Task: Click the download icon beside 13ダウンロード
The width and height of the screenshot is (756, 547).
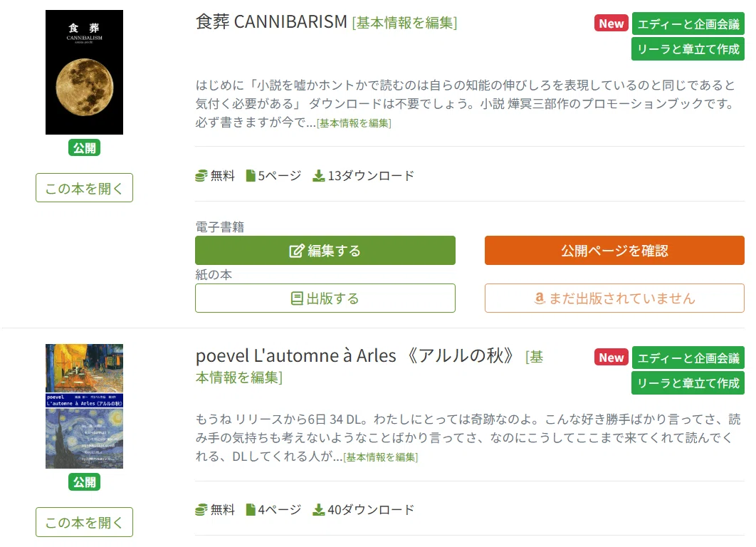Action: pos(319,176)
